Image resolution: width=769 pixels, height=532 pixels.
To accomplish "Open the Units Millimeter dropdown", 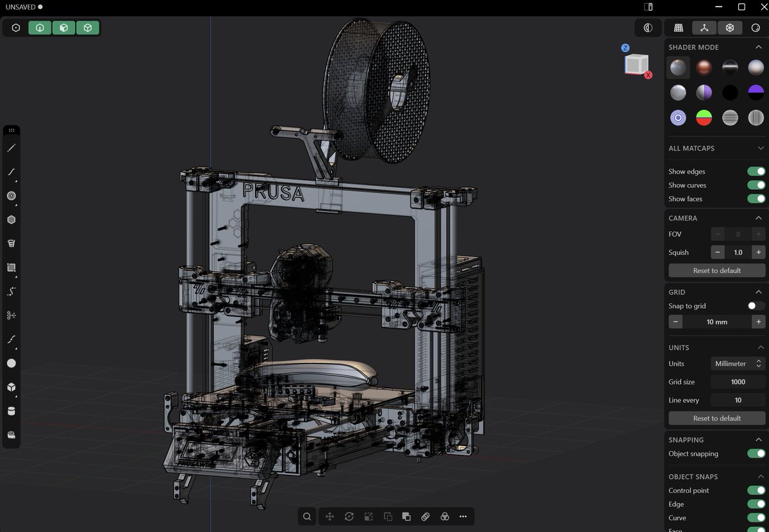I will (738, 363).
